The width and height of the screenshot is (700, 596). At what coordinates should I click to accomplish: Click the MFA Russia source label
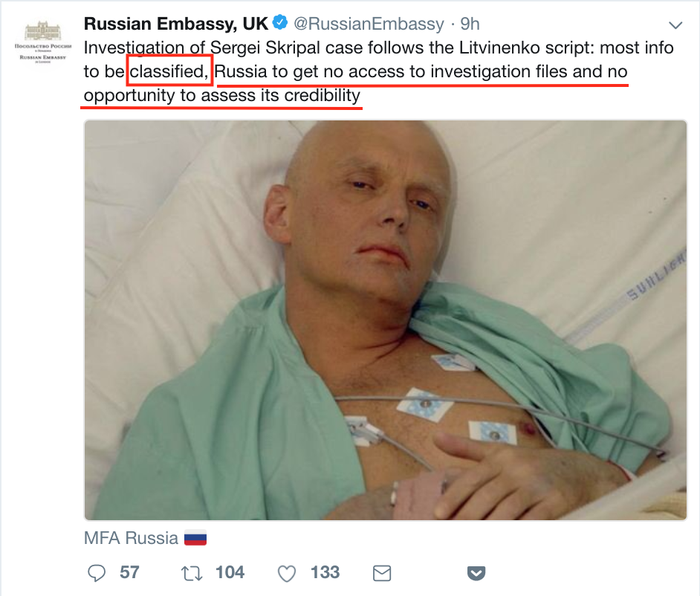(x=131, y=538)
